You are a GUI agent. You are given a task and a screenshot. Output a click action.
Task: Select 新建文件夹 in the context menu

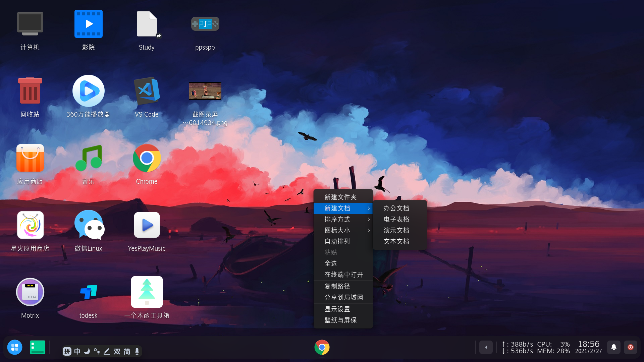point(340,197)
